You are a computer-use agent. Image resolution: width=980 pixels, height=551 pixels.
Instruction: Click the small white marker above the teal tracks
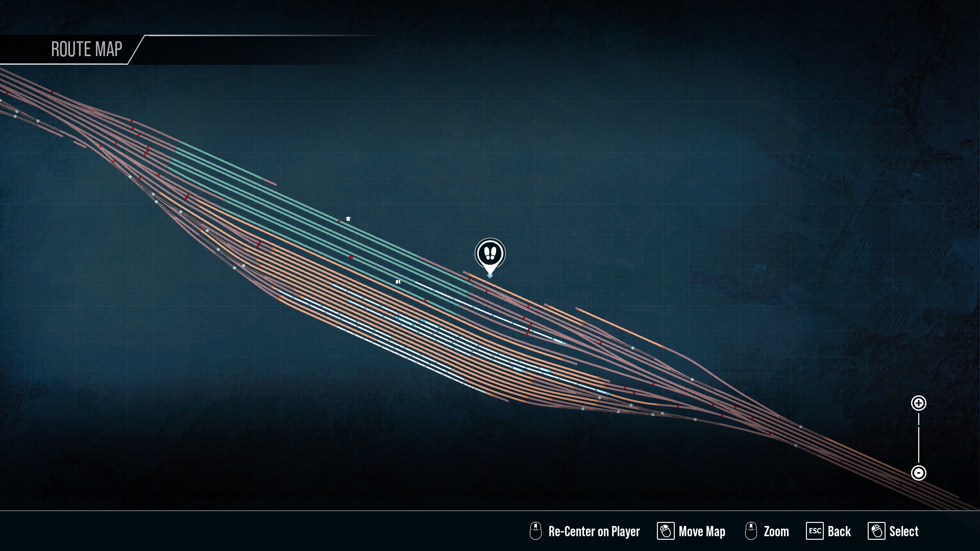tap(348, 219)
